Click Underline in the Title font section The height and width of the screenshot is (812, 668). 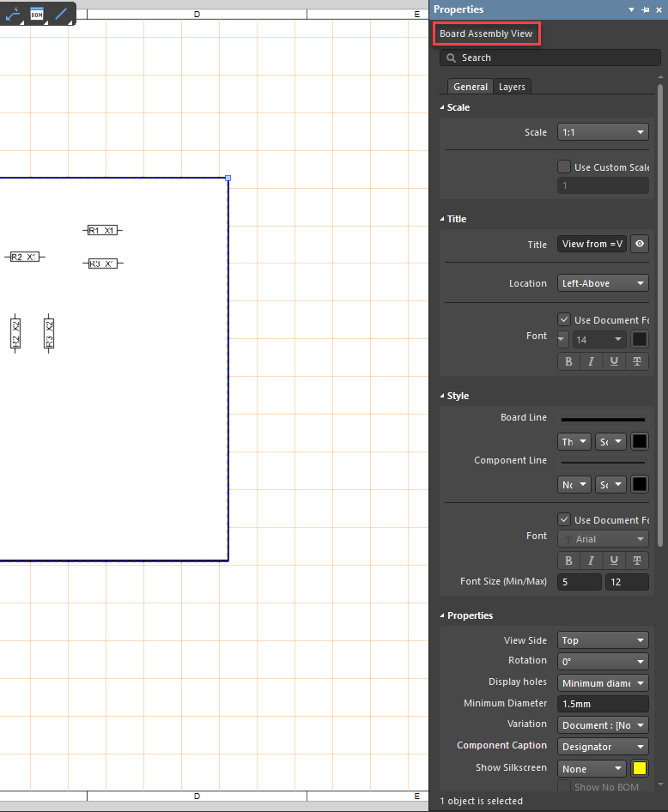(614, 361)
